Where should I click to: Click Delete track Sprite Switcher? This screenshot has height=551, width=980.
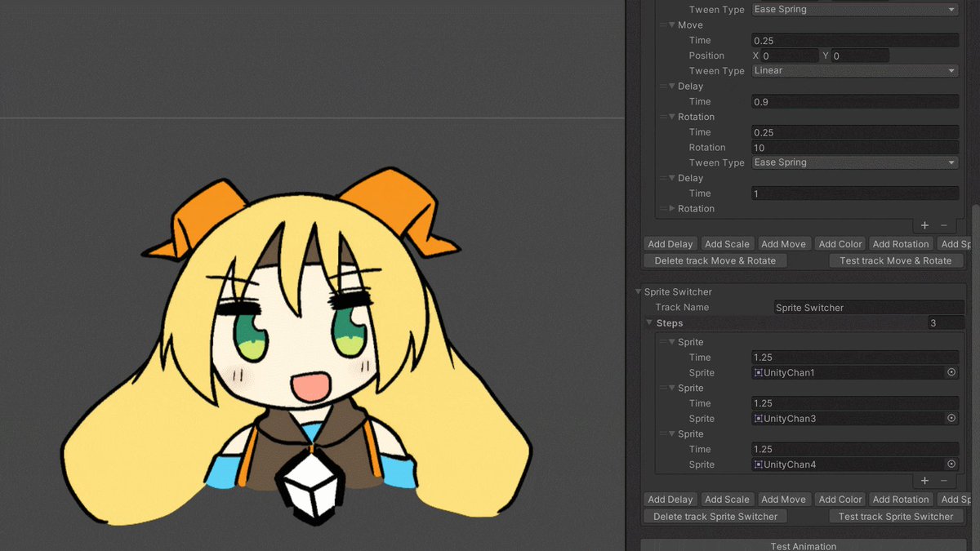click(715, 517)
